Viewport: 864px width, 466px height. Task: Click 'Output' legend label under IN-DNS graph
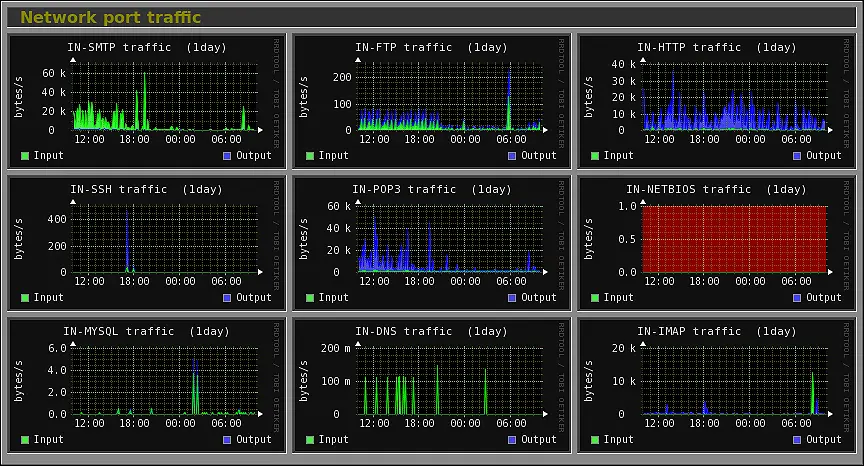click(539, 440)
